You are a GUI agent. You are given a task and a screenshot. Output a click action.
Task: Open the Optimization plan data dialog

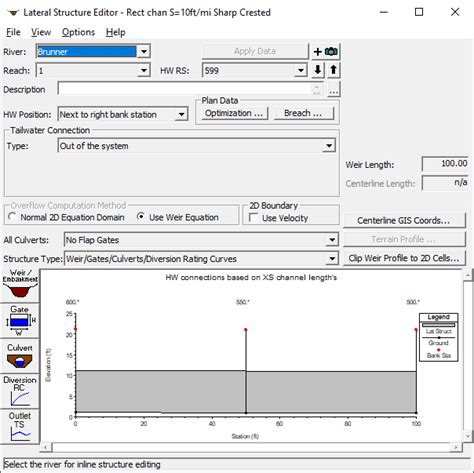pos(234,113)
